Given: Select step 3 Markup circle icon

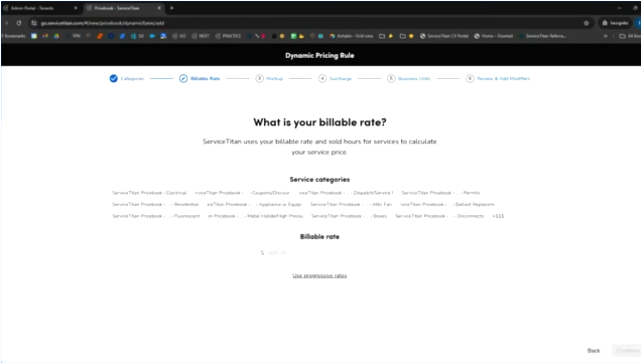Looking at the screenshot, I should pos(259,78).
